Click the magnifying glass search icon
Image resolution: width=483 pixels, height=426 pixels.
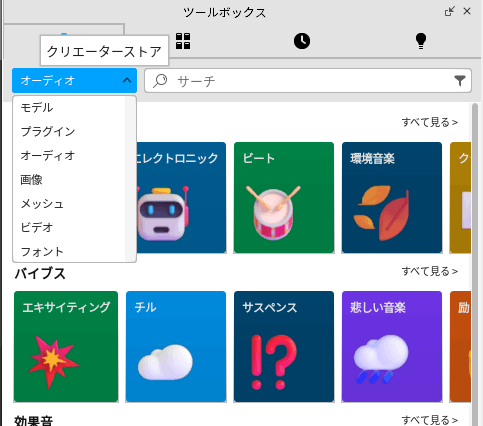160,81
